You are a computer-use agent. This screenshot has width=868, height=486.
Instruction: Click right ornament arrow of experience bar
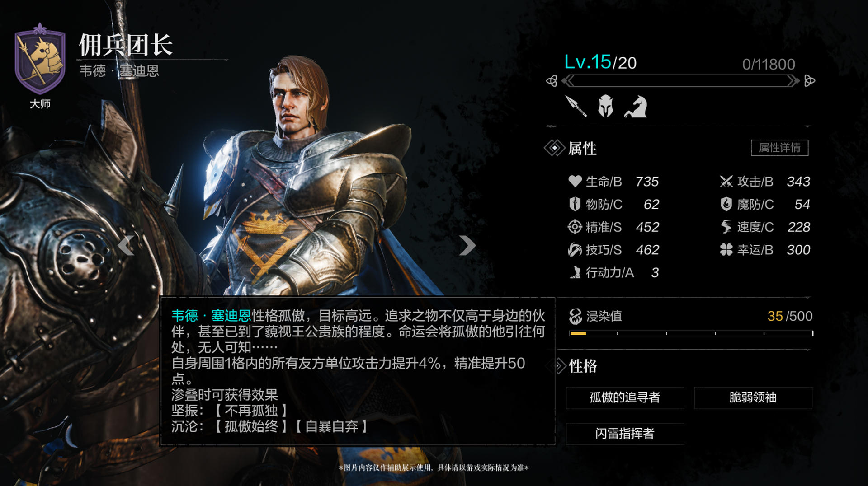click(x=809, y=81)
